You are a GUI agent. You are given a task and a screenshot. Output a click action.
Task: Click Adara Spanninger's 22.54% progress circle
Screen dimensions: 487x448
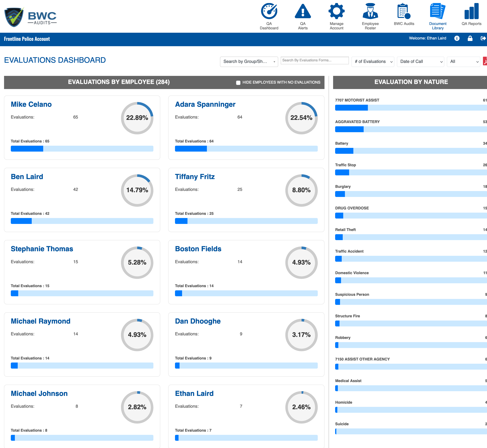coord(301,118)
